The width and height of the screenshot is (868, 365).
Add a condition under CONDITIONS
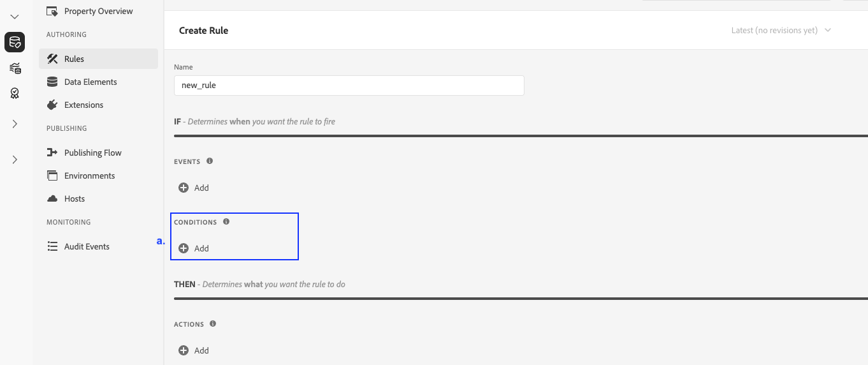194,248
